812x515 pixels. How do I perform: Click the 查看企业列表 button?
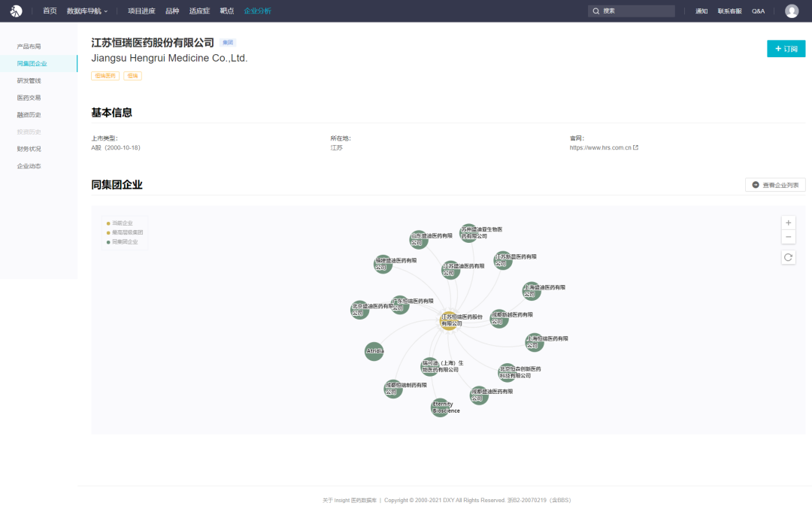[775, 185]
